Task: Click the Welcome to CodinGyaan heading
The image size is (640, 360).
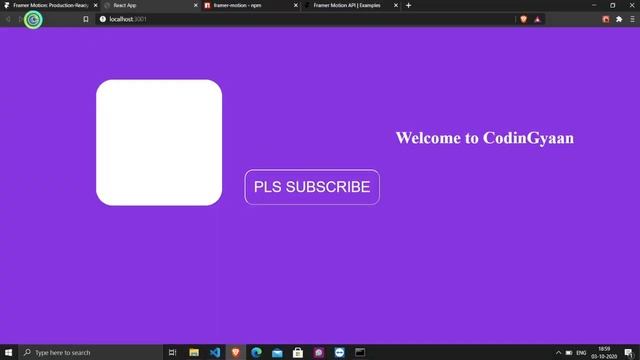Action: click(x=484, y=138)
